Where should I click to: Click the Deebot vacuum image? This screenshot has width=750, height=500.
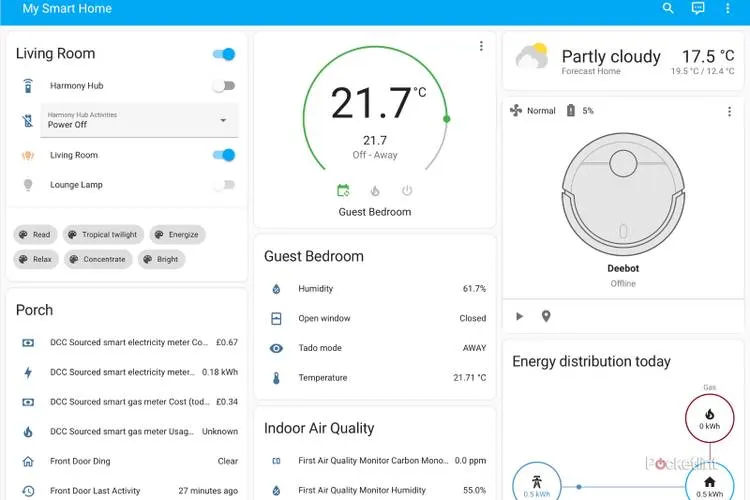(x=623, y=194)
